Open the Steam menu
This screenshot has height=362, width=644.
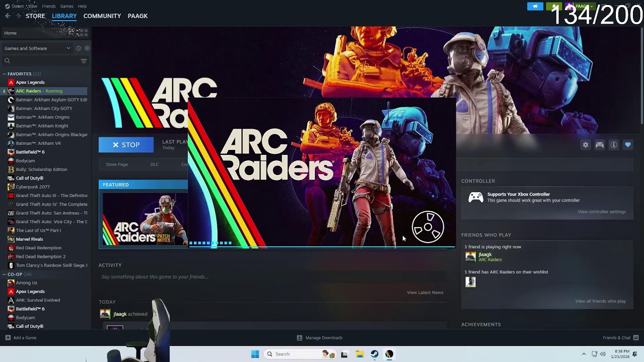(17, 6)
